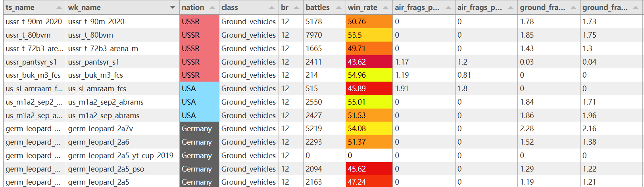Viewport: 644px width, 187px height.
Task: Click the sort arrow in ts_name header
Action: click(x=59, y=8)
